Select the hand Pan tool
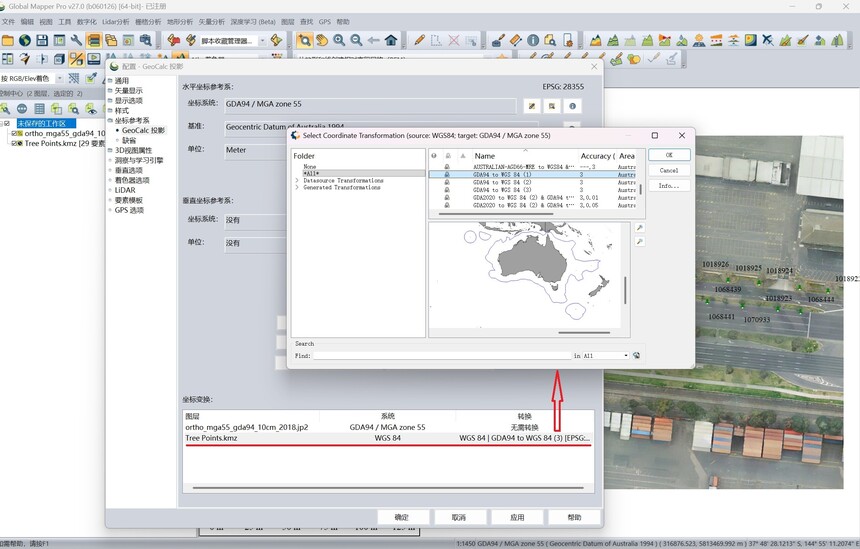The width and height of the screenshot is (860, 549). 322,40
